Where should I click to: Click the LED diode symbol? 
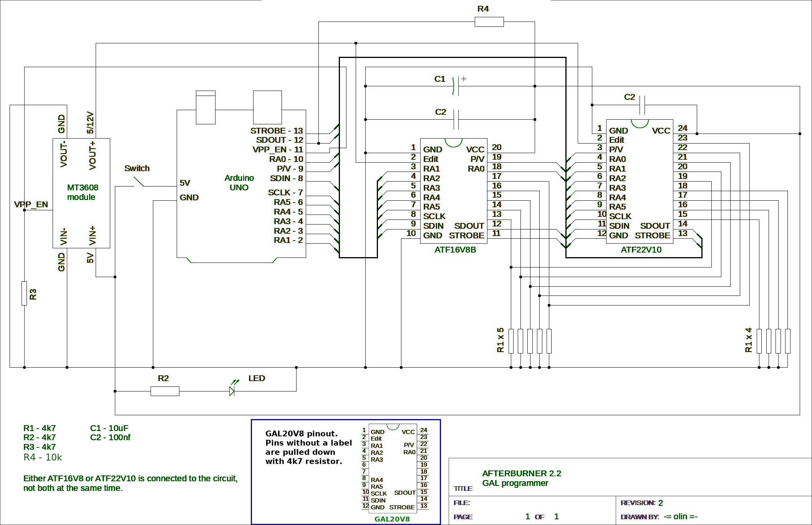tap(232, 391)
